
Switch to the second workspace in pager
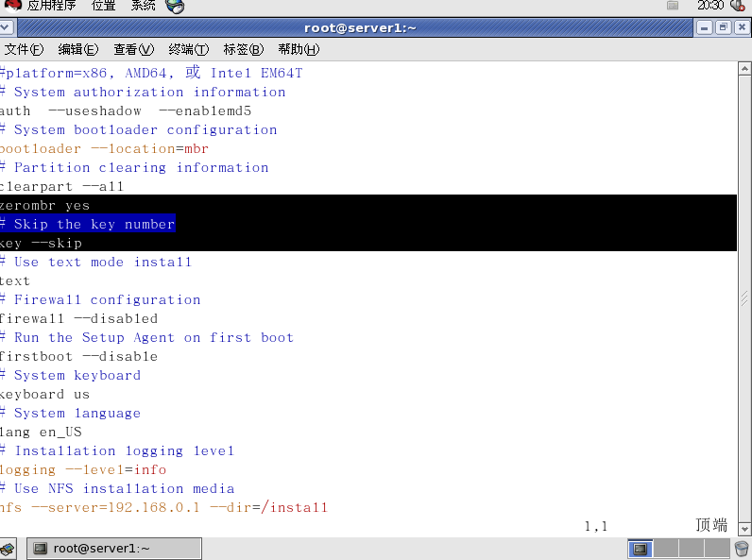(666, 549)
